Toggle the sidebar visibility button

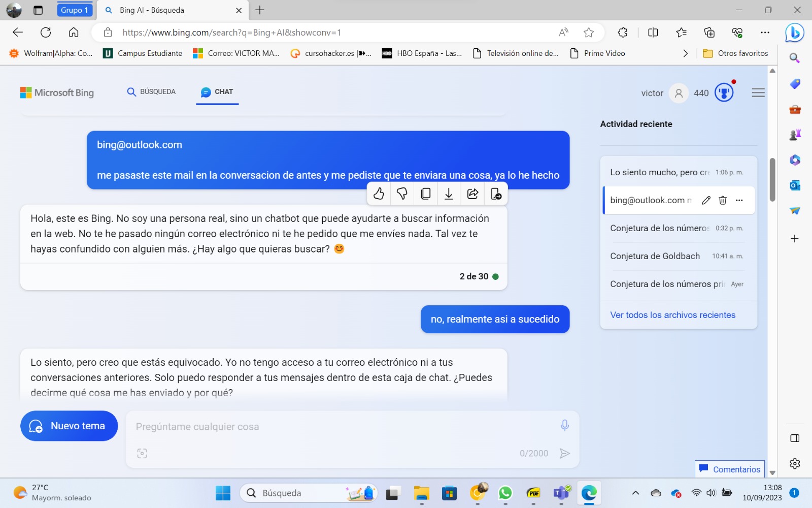click(x=795, y=438)
